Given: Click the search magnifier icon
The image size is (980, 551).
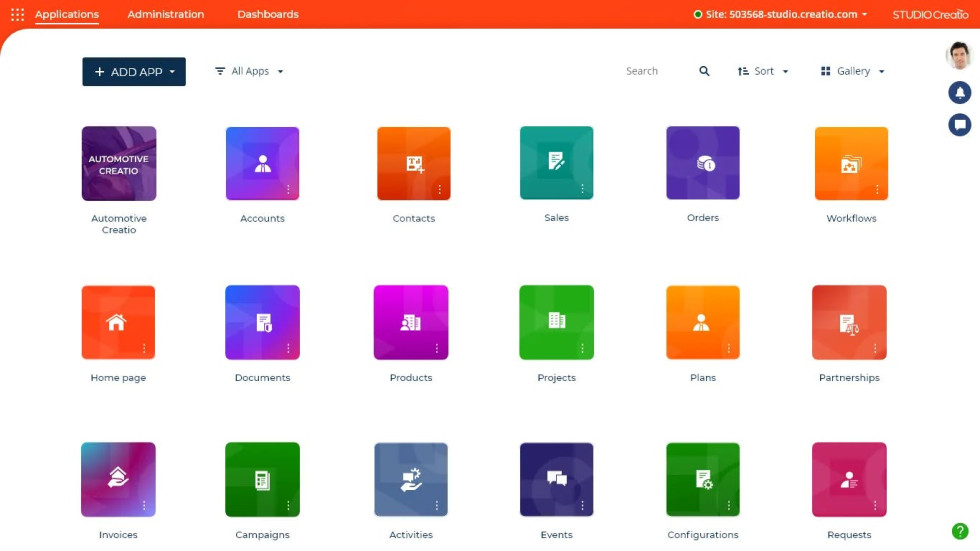Looking at the screenshot, I should pyautogui.click(x=704, y=71).
